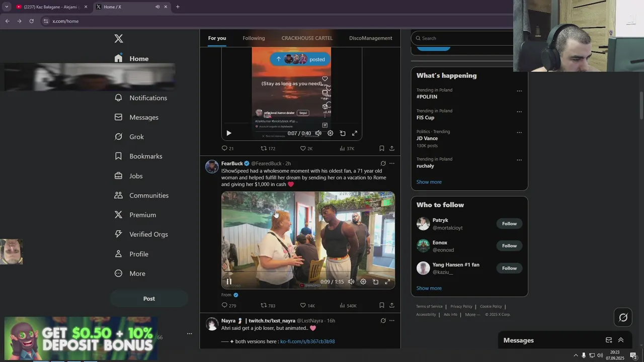
Task: Open settings gear on IShowSpeed video
Action: pos(363,282)
